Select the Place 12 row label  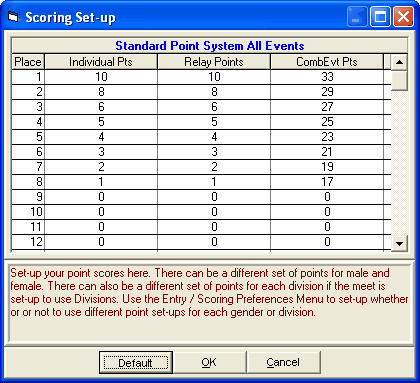tap(28, 242)
